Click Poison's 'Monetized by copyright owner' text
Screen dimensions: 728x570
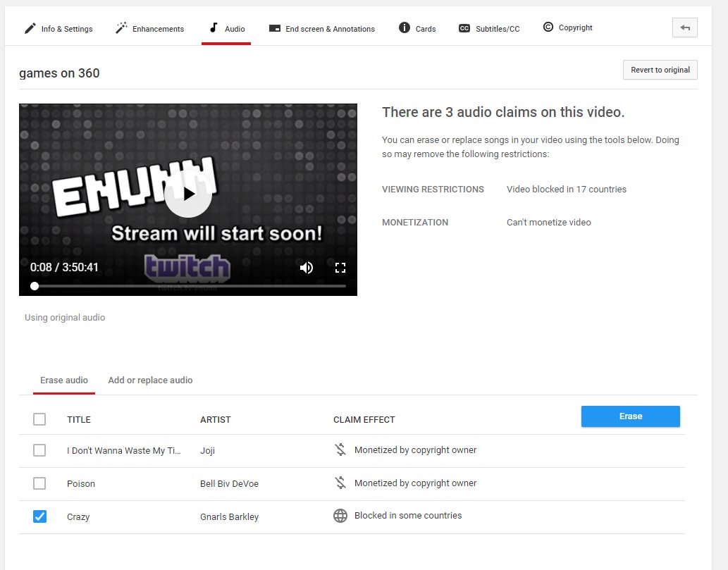click(x=416, y=483)
